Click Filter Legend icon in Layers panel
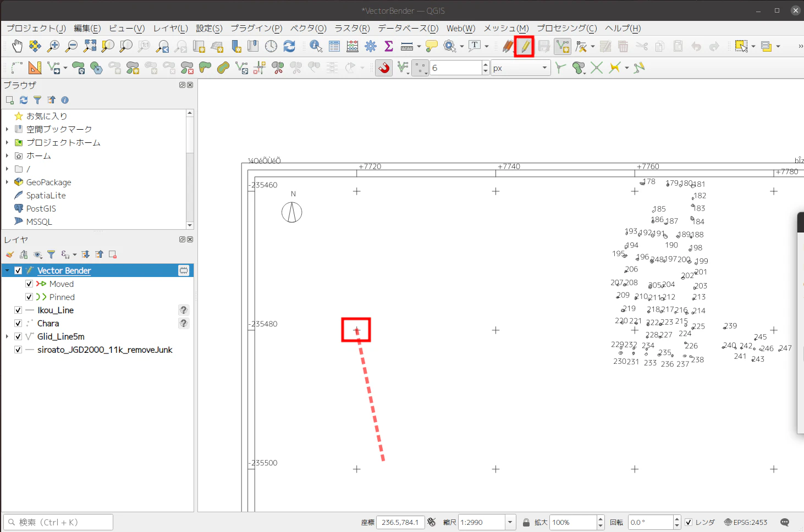 pyautogui.click(x=51, y=254)
